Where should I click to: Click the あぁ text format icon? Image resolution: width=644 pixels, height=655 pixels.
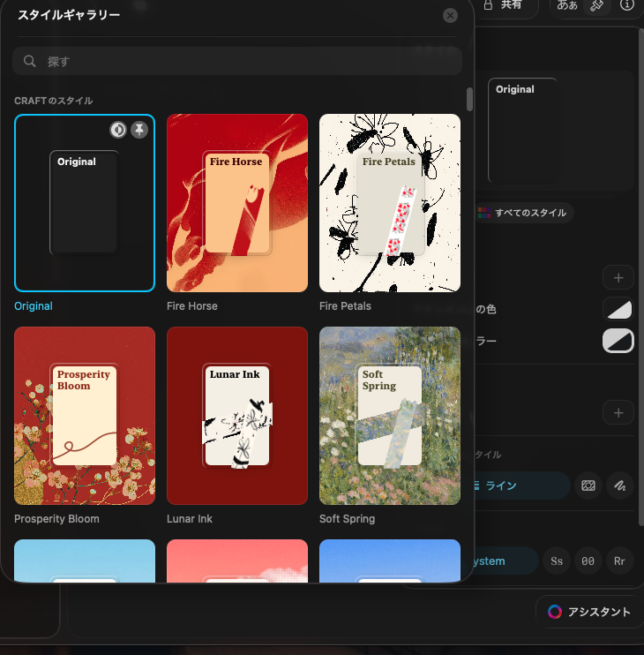567,5
